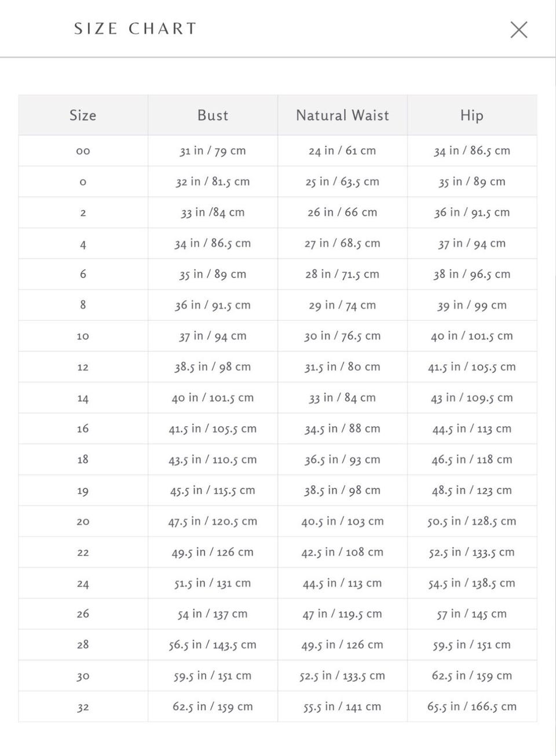Close the size chart dialog
Image resolution: width=556 pixels, height=756 pixels.
[x=518, y=30]
